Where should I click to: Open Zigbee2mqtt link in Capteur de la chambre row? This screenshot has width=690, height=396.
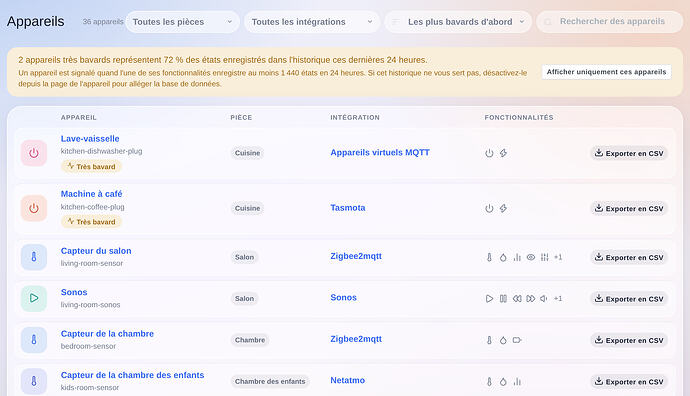click(x=356, y=339)
